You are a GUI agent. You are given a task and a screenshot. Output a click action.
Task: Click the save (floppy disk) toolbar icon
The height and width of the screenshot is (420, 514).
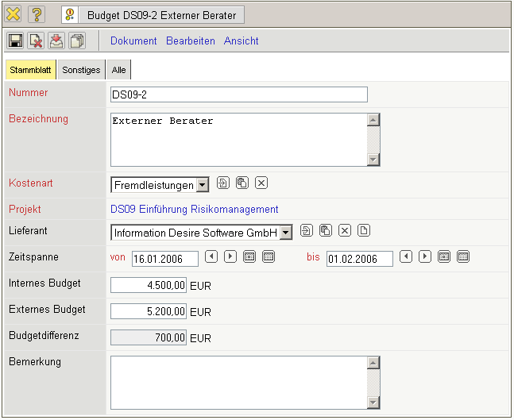coord(15,40)
